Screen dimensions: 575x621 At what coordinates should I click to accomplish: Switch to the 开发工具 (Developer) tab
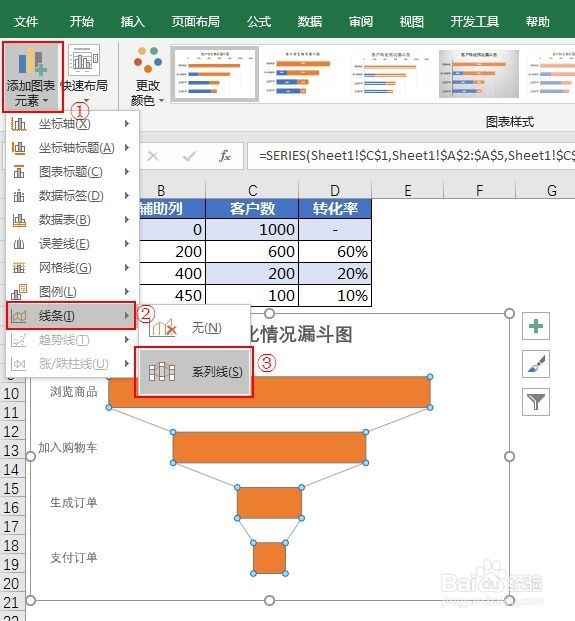click(474, 21)
